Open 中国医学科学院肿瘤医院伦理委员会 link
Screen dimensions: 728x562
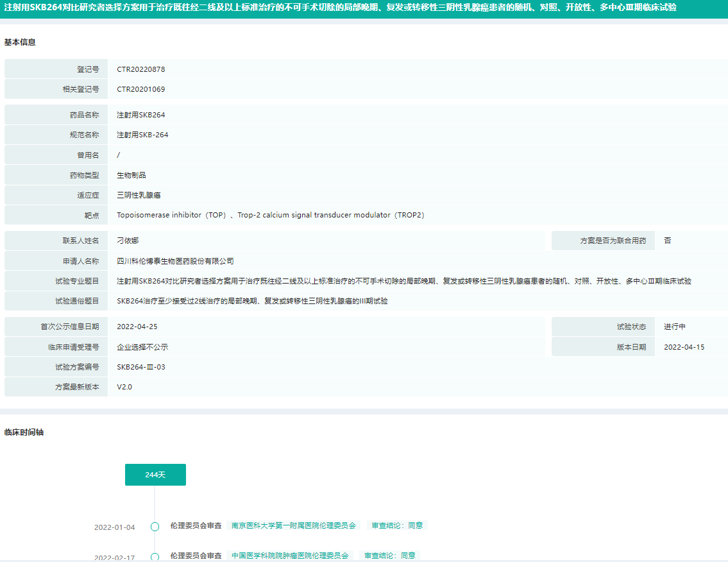pos(290,556)
